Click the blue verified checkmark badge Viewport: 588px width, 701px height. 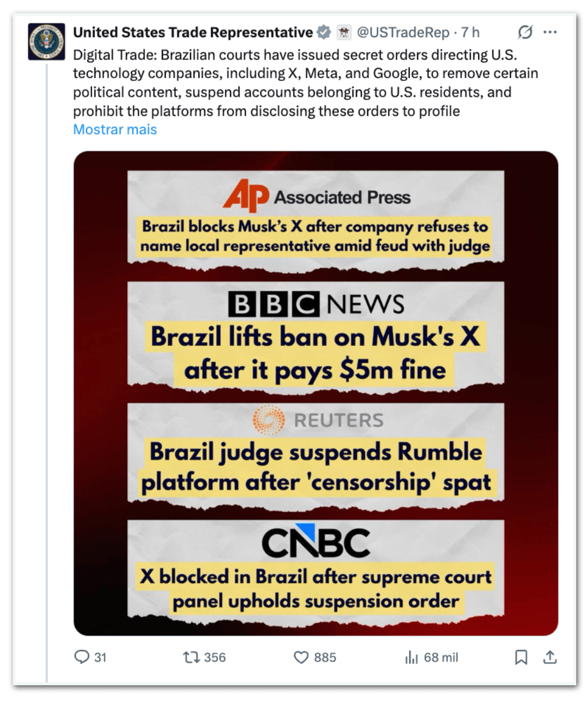pyautogui.click(x=324, y=32)
